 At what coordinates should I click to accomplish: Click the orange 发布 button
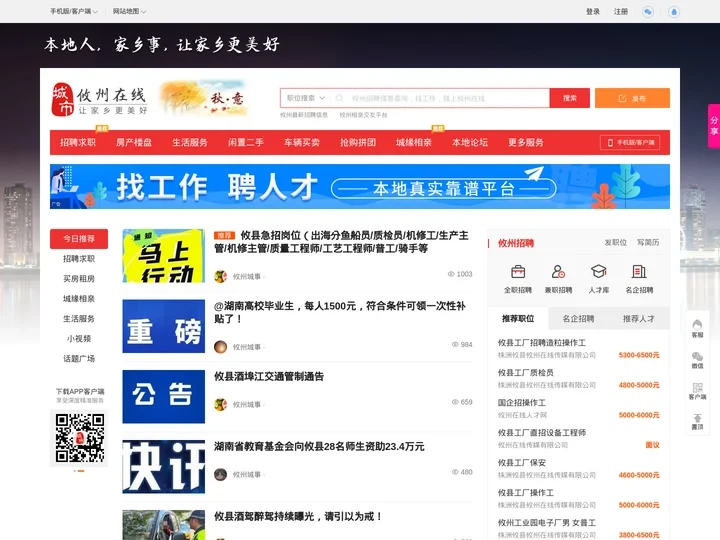coord(632,98)
